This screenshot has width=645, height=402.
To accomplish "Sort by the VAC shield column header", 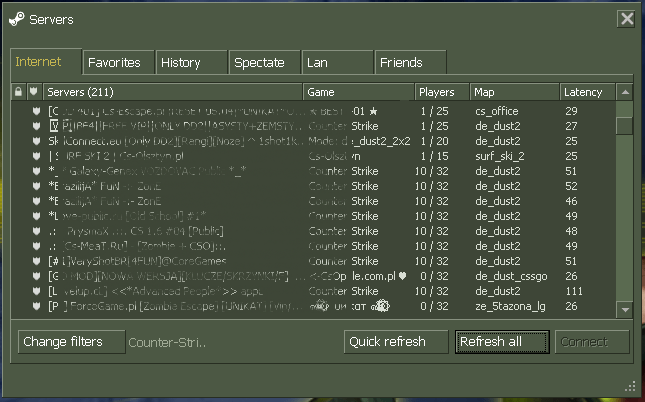I will tap(34, 92).
